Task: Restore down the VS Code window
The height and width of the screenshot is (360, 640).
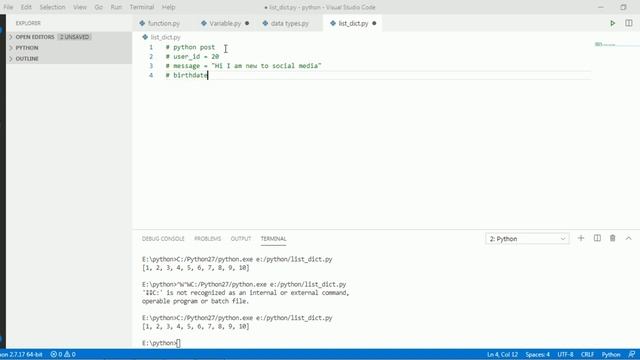Action: (623, 7)
